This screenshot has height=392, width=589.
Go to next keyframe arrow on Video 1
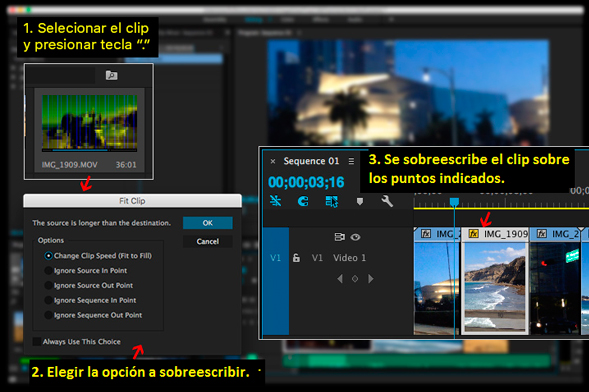coord(371,279)
